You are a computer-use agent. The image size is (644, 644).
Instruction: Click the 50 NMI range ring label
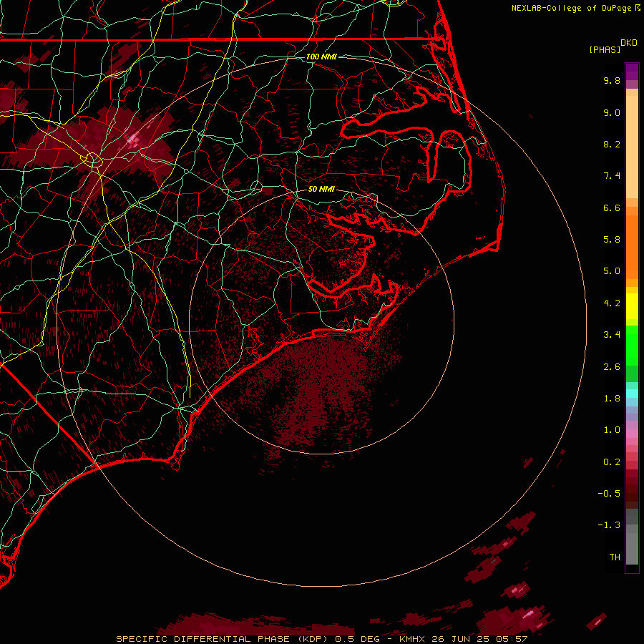[x=321, y=190]
